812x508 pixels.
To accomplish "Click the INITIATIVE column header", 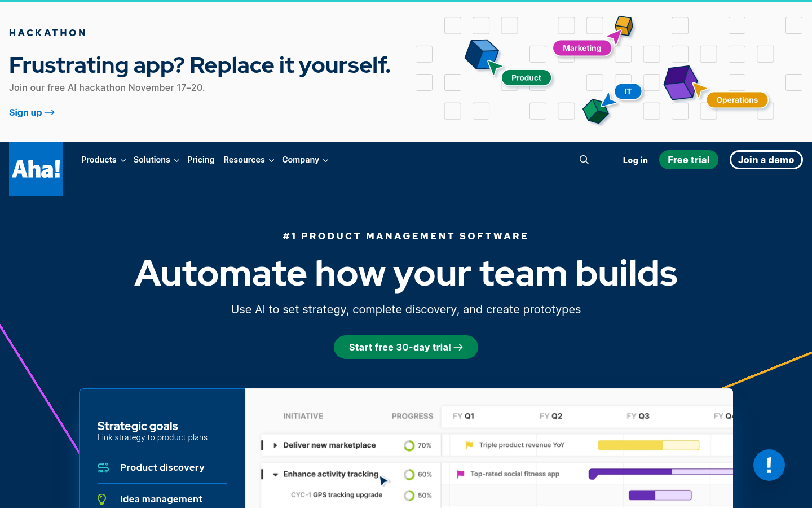I will [303, 416].
